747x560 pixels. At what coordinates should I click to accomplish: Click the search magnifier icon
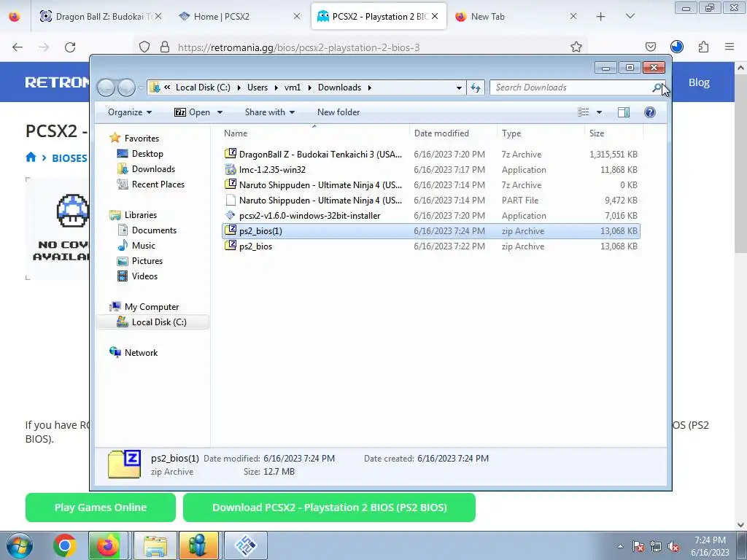657,87
